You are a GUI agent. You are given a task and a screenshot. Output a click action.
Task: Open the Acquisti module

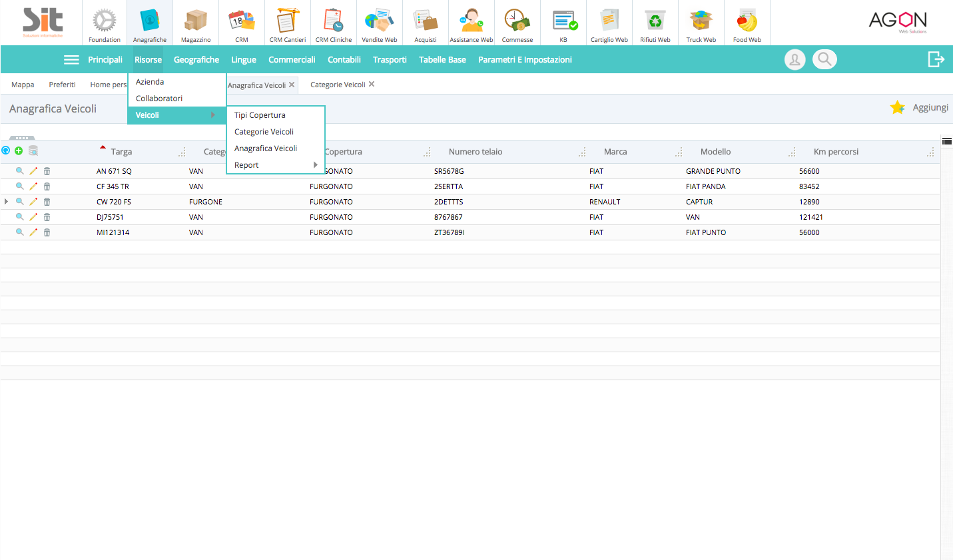426,23
